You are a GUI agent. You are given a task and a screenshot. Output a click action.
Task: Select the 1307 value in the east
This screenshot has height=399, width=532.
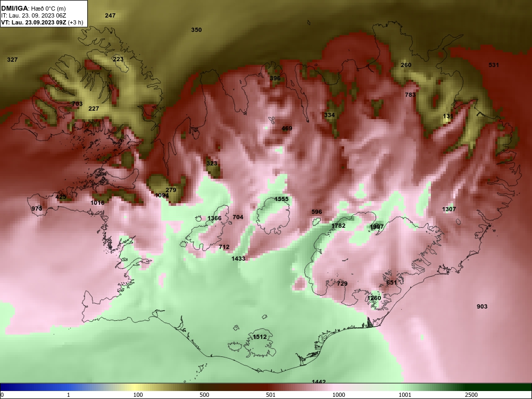point(449,209)
